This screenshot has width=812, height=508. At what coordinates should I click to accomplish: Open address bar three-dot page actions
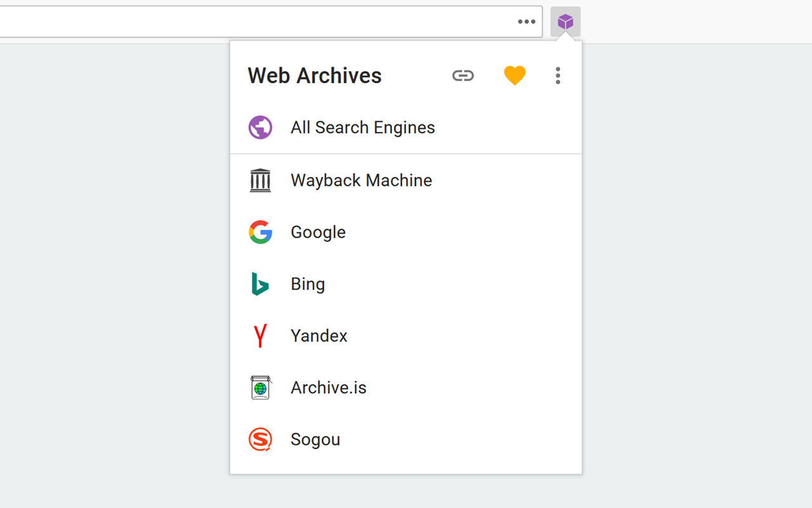pyautogui.click(x=527, y=22)
